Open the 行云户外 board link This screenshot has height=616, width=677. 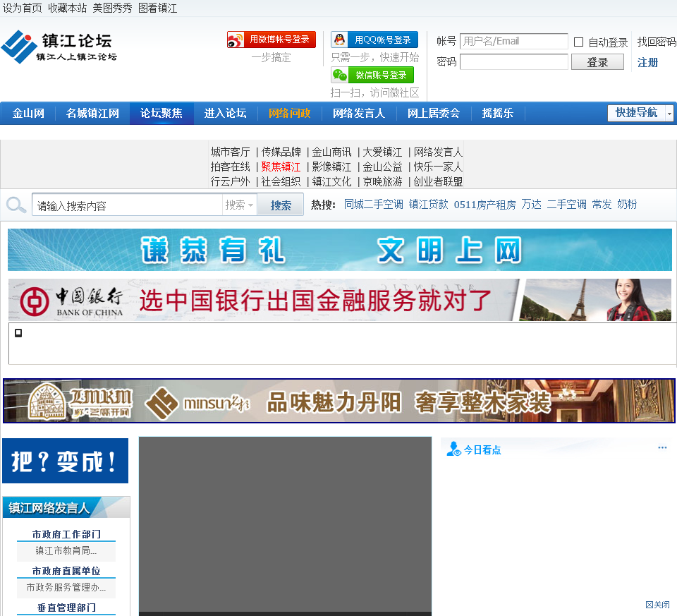click(230, 182)
